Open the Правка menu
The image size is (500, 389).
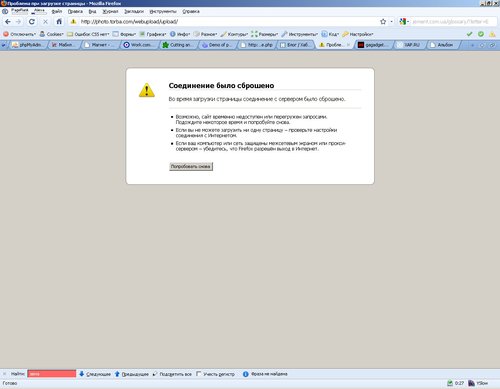pyautogui.click(x=75, y=11)
